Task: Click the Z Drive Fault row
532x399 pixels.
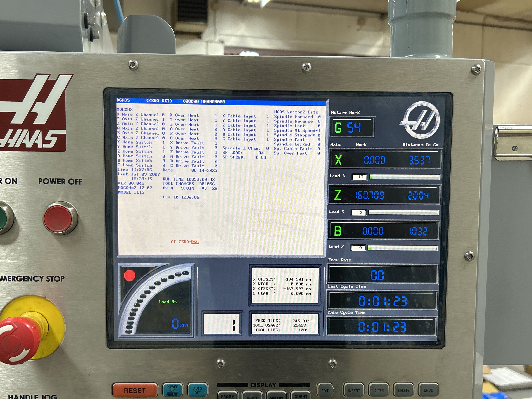Action: pyautogui.click(x=194, y=152)
